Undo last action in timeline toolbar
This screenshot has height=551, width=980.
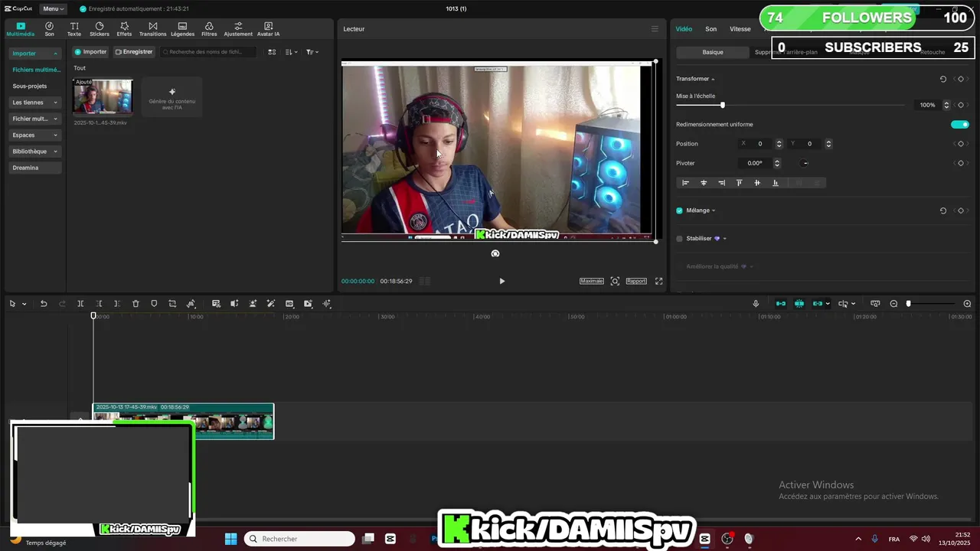44,304
